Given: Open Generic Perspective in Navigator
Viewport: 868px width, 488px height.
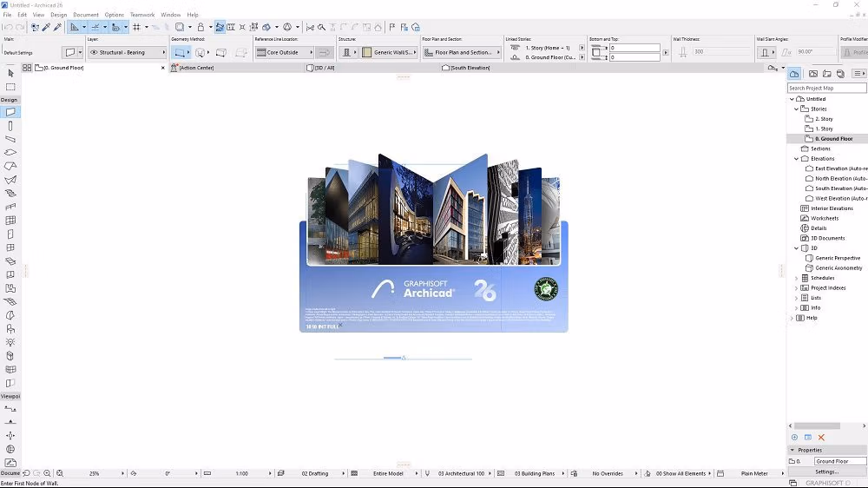Looking at the screenshot, I should 838,258.
